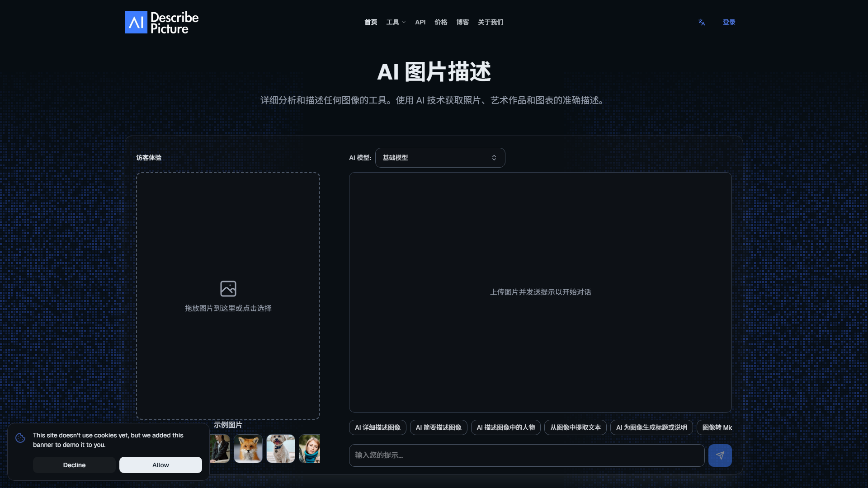The width and height of the screenshot is (868, 488).
Task: Open the 价格 page link
Action: [440, 22]
